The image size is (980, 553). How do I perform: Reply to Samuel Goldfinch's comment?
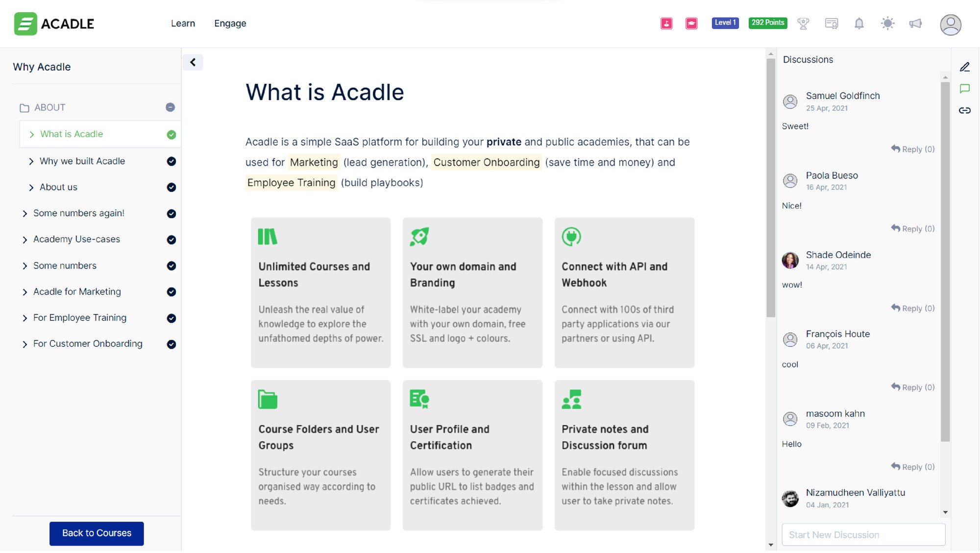click(912, 149)
